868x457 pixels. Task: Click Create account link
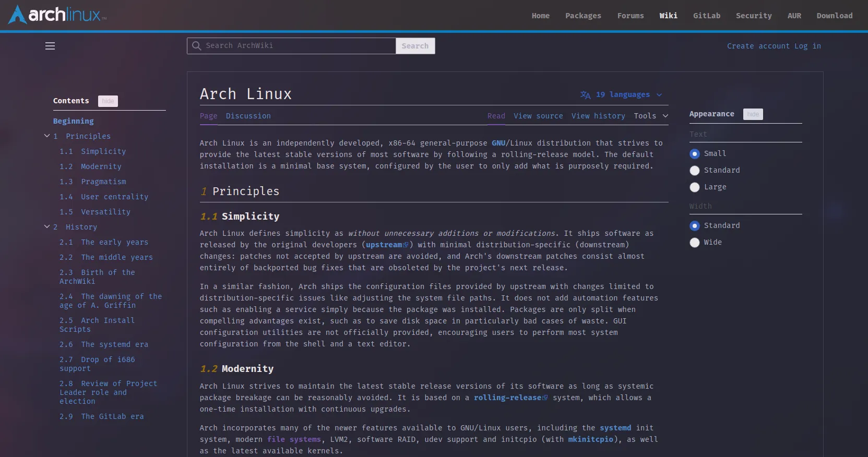758,46
